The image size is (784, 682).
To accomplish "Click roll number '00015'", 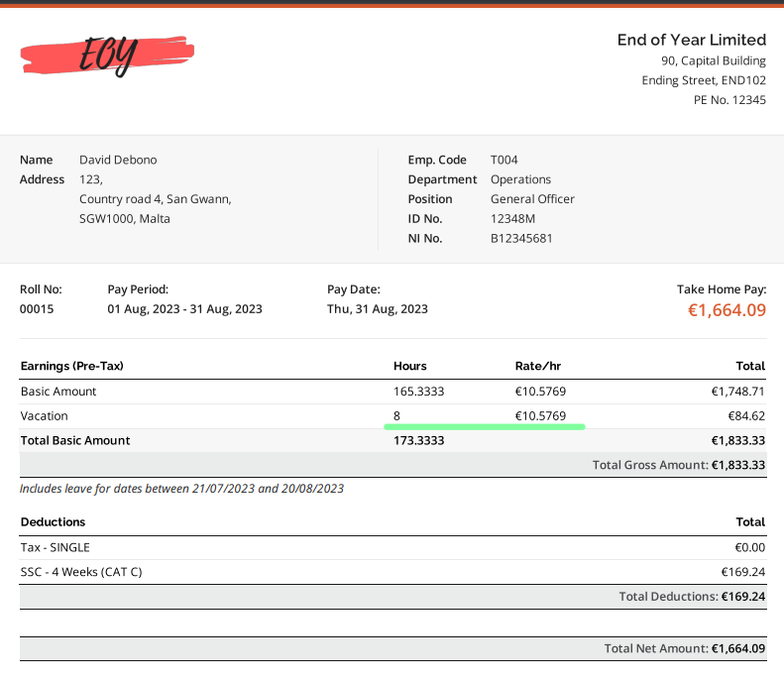I will point(37,309).
